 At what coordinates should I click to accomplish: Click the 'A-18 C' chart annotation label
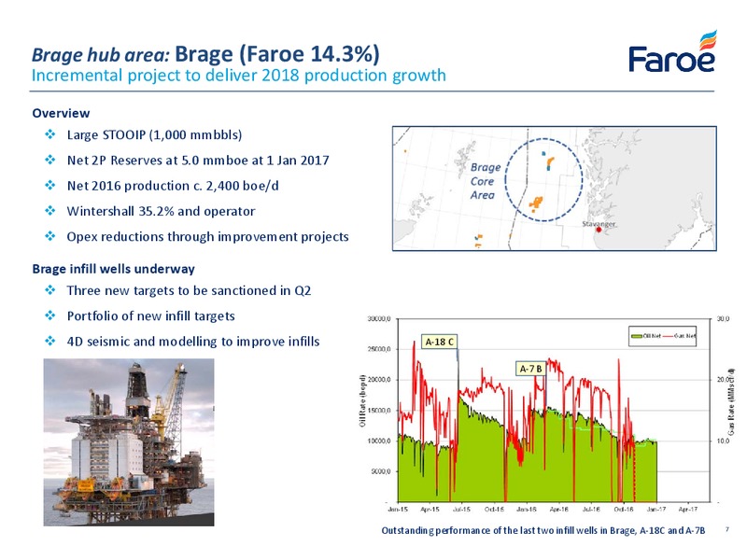439,342
